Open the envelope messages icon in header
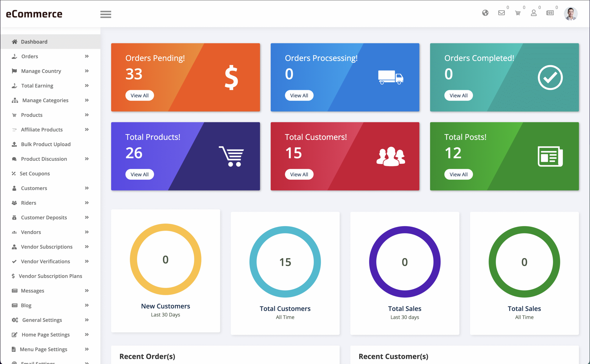The width and height of the screenshot is (590, 364). 501,13
